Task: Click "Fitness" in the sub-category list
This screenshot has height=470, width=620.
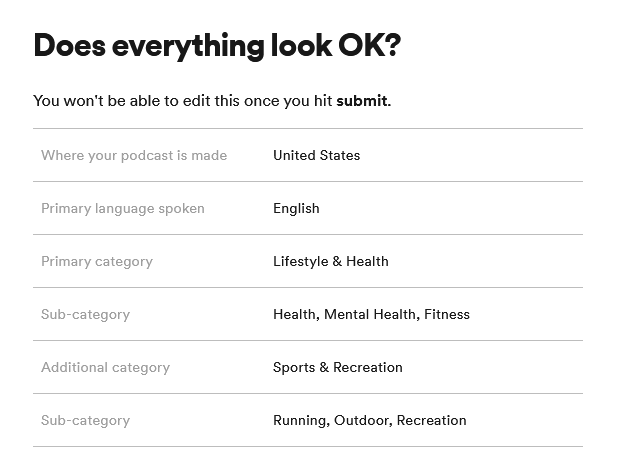Action: click(x=446, y=314)
